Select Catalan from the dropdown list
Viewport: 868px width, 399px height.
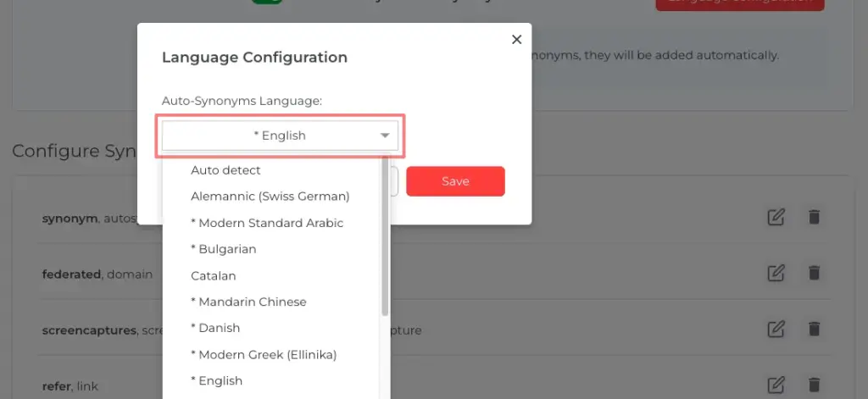214,275
